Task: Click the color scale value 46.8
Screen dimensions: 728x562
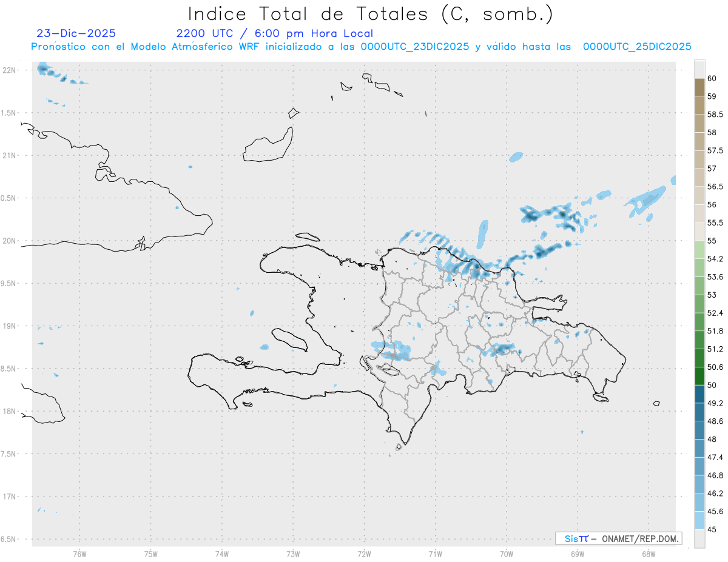Action: tap(715, 475)
